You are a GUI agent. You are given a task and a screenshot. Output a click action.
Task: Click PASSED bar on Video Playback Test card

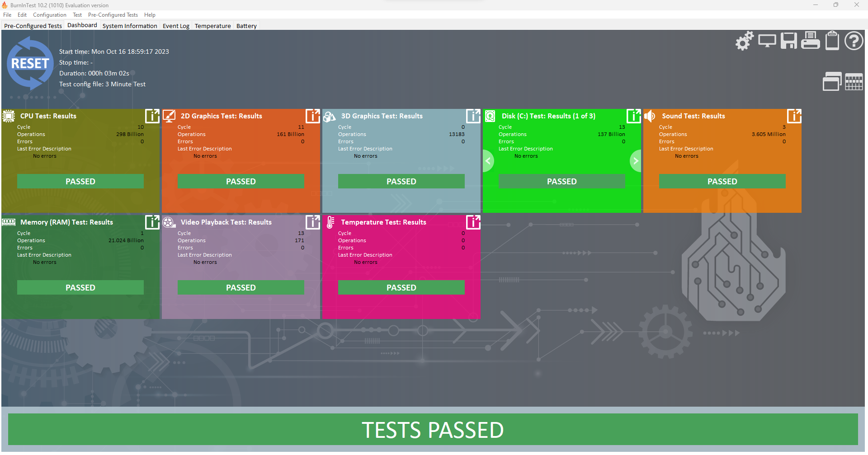coord(241,287)
